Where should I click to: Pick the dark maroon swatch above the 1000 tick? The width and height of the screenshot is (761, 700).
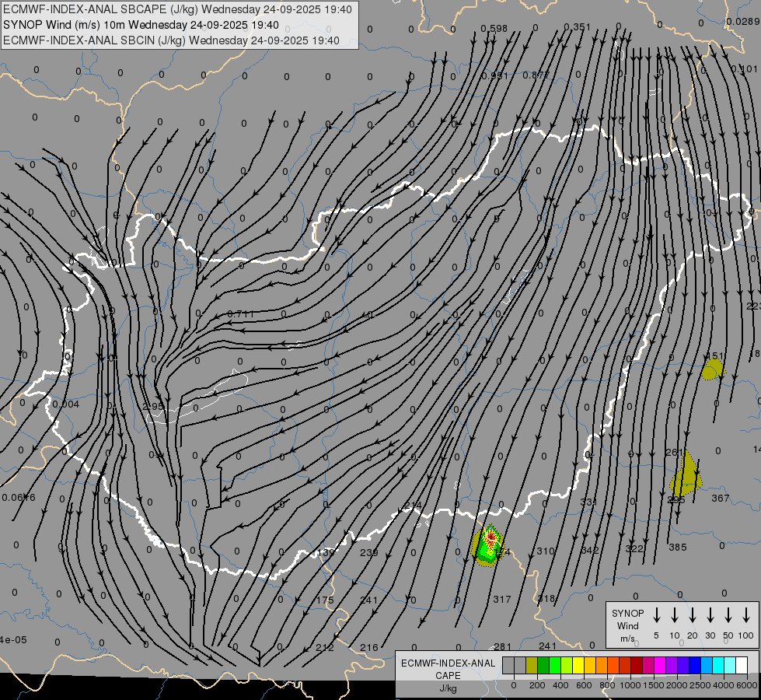[x=637, y=665]
